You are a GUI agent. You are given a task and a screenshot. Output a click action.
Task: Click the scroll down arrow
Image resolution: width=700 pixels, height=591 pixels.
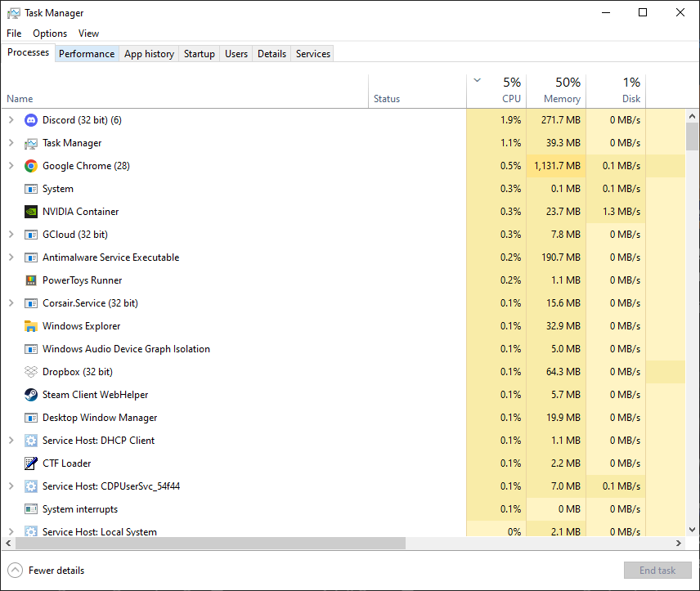pos(692,530)
